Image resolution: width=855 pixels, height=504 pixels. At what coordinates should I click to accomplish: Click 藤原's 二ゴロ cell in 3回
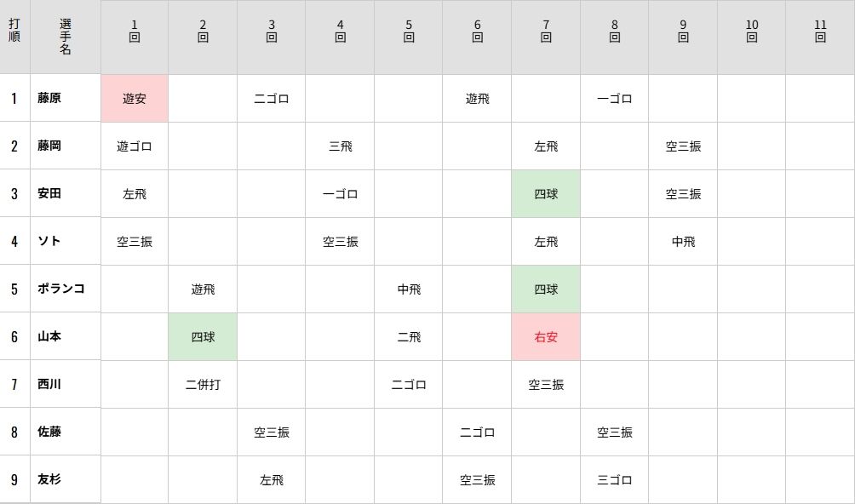(272, 98)
